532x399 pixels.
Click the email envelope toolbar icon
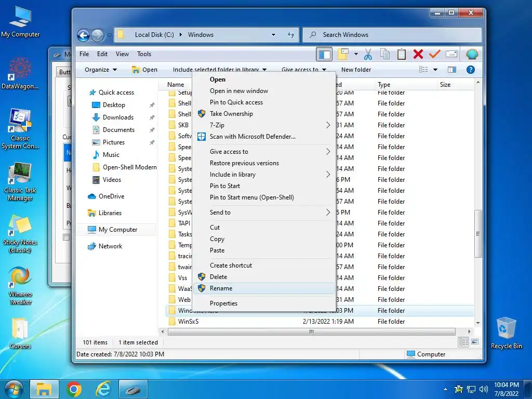[451, 54]
